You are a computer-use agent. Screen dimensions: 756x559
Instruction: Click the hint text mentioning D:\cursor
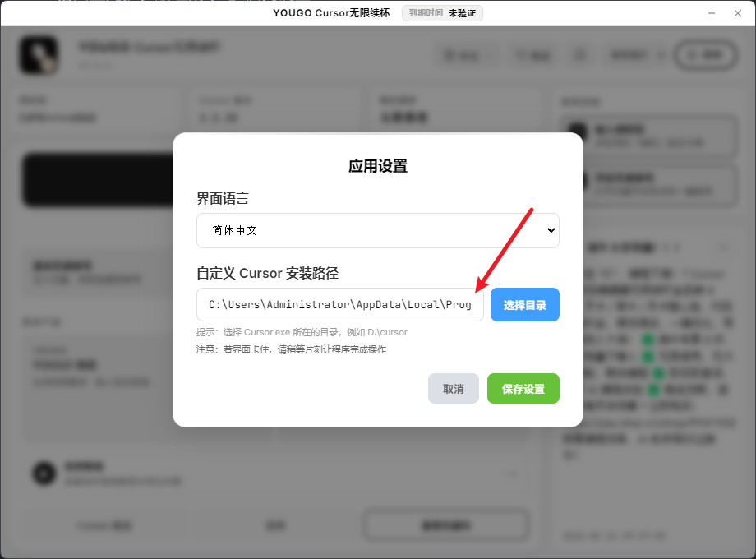[x=302, y=332]
